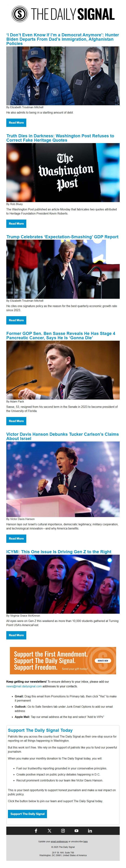This screenshot has width=126, height=868.
Task: Click Read More under Tucker Carlson story
Action: pos(16,538)
